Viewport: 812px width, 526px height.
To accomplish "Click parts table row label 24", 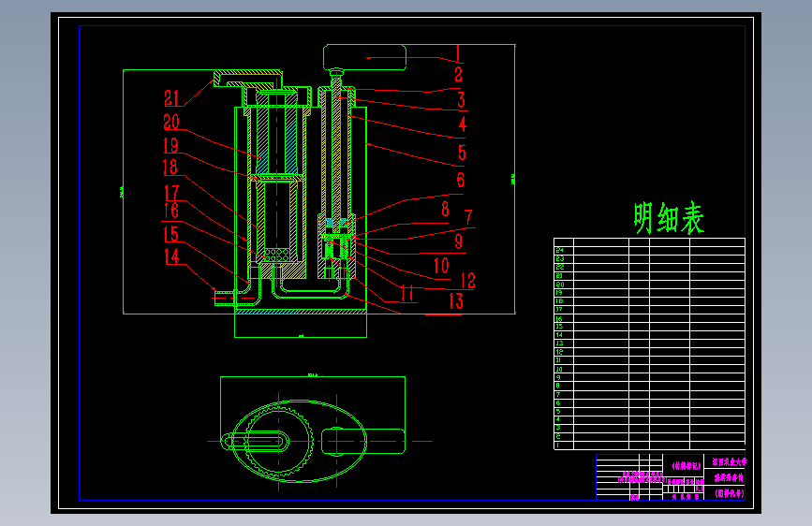I will click(560, 250).
